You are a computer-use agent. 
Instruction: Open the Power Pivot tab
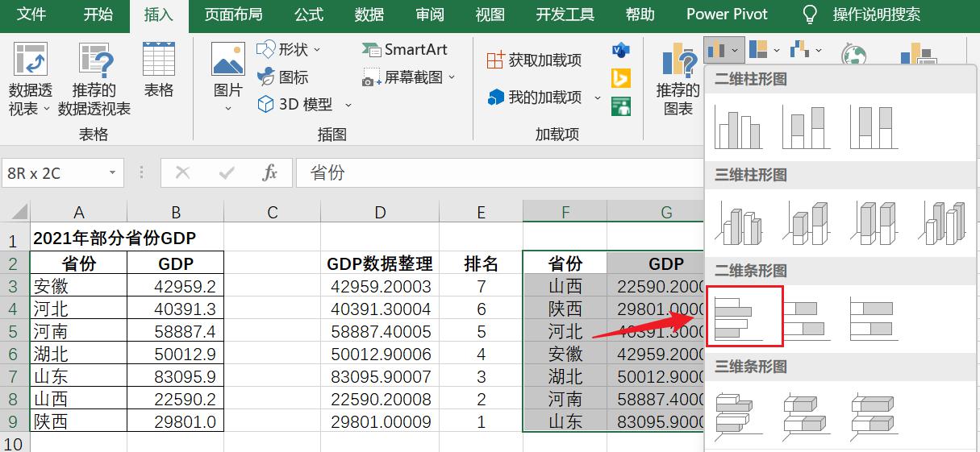tap(728, 15)
